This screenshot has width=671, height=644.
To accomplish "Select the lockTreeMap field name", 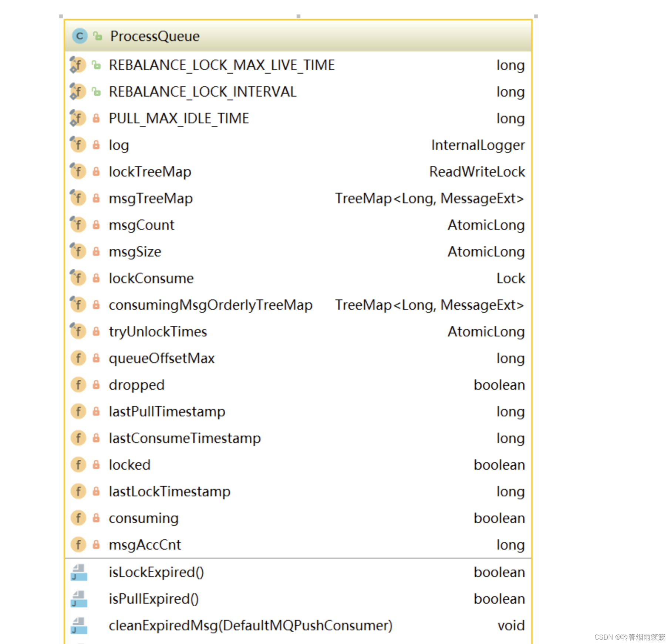I will 150,172.
